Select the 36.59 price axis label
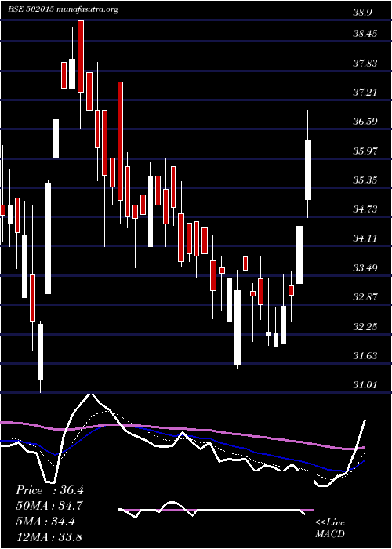This screenshot has height=549, width=392. [x=365, y=121]
